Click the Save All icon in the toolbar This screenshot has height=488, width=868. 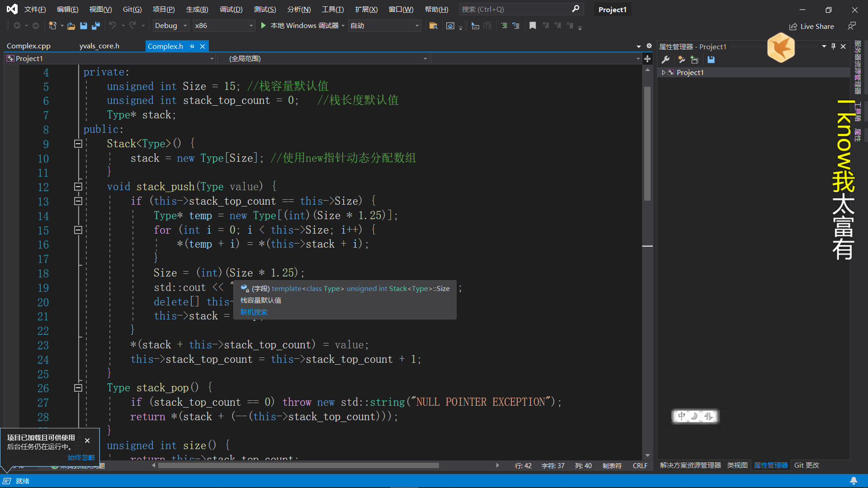pyautogui.click(x=96, y=26)
